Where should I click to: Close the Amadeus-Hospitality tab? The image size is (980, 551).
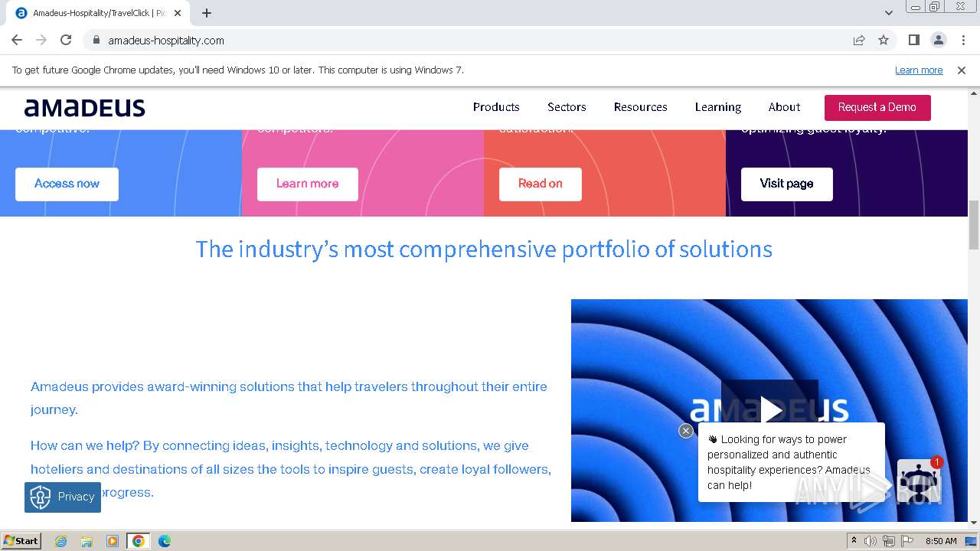pos(178,13)
